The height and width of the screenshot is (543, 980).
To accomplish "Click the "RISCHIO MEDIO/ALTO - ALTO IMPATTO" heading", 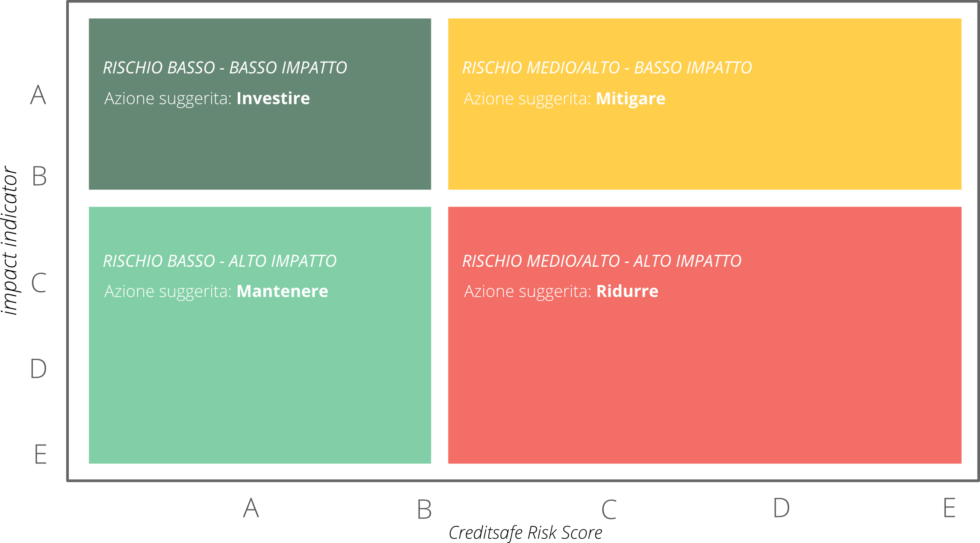I will (x=602, y=261).
